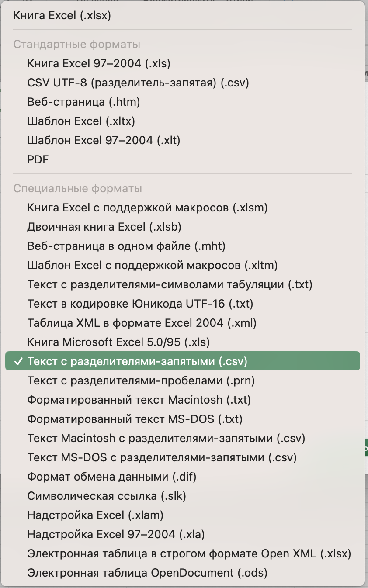Viewport: 368px width, 588px height.
Task: Select Шаблон Excel 97–2004 (.xlt)
Action: click(x=104, y=141)
